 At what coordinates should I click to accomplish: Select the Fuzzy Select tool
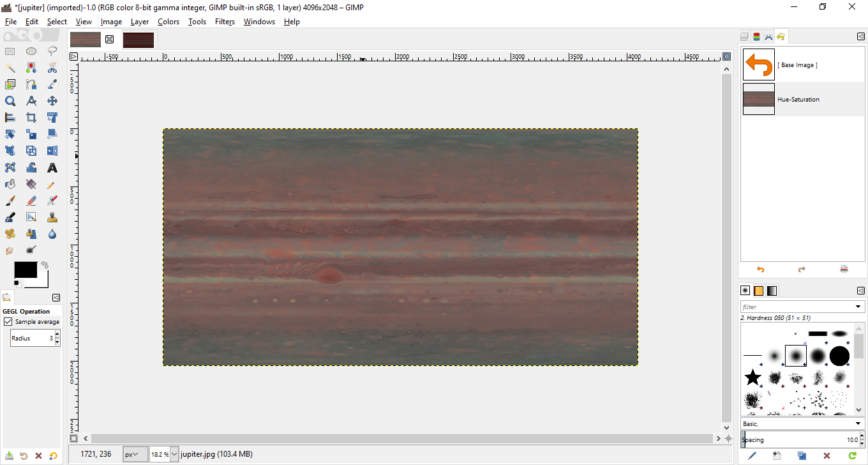10,68
